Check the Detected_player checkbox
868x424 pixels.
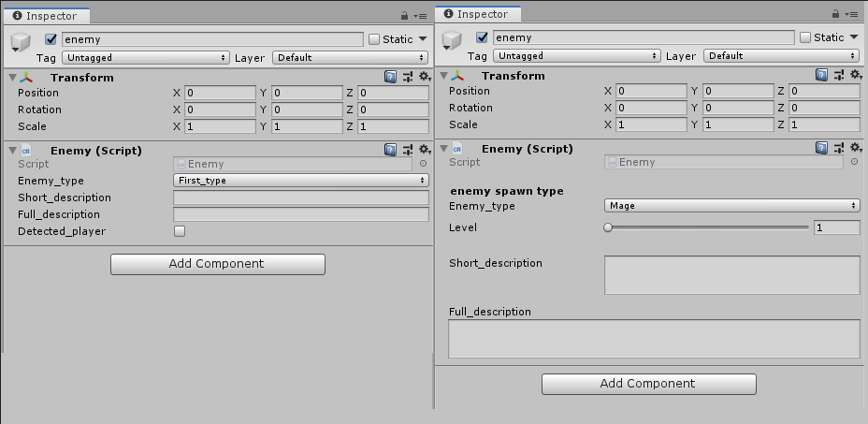coord(180,231)
